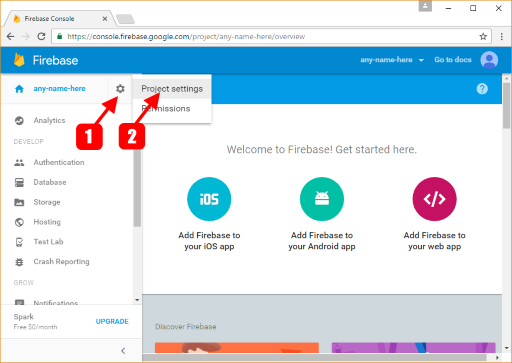Open the Storage section

47,202
